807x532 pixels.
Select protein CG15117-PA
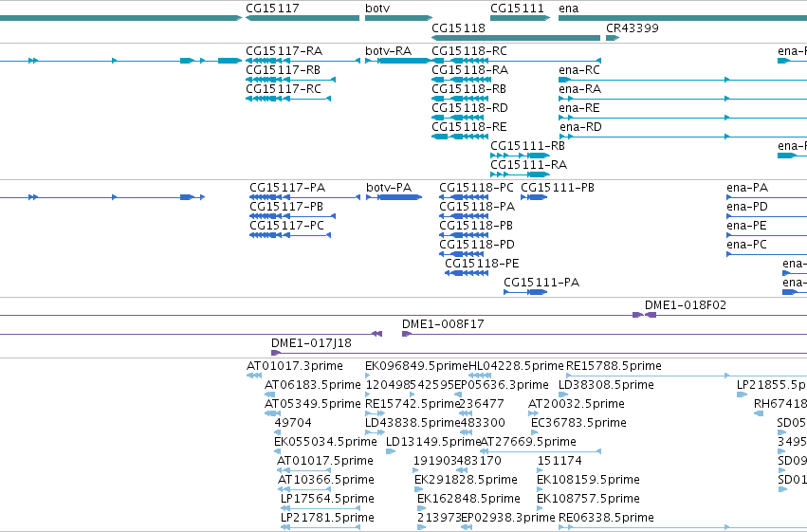[304, 197]
